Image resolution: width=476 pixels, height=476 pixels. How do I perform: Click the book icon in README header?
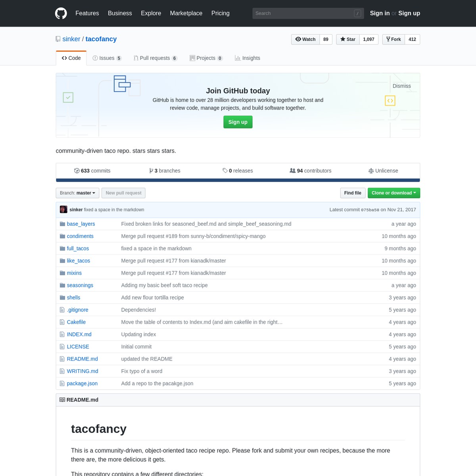point(62,400)
